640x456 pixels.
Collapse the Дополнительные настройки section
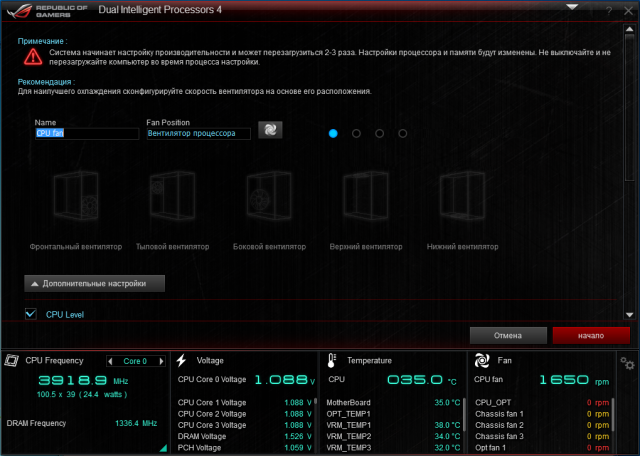[95, 283]
